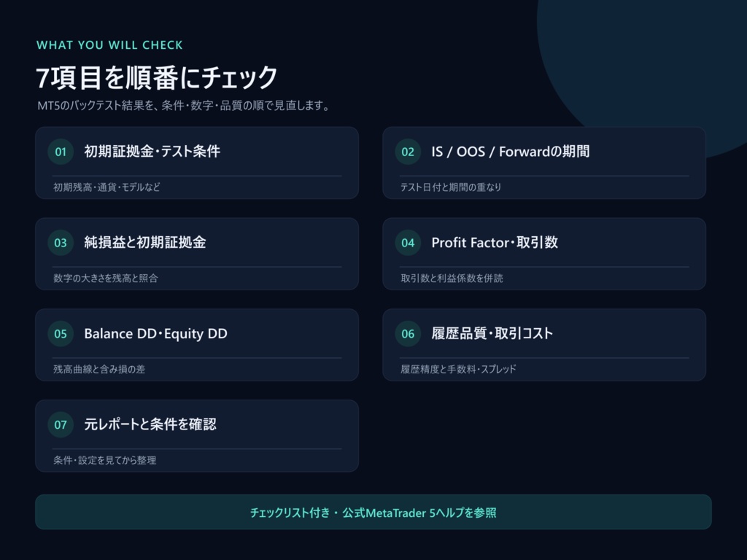This screenshot has height=560, width=747.
Task: Select the 履歴品質・取引コスト card title
Action: (492, 333)
